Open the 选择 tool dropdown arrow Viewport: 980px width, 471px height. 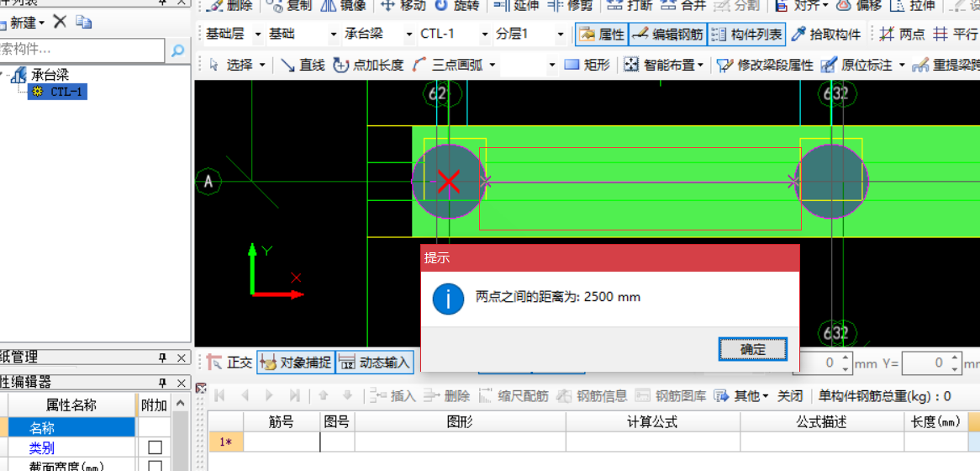[262, 65]
